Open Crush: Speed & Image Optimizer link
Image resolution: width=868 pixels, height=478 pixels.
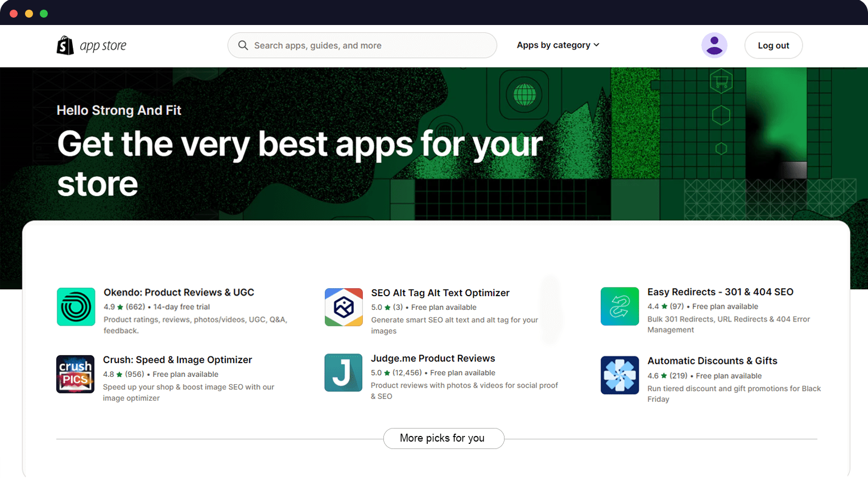pyautogui.click(x=177, y=360)
